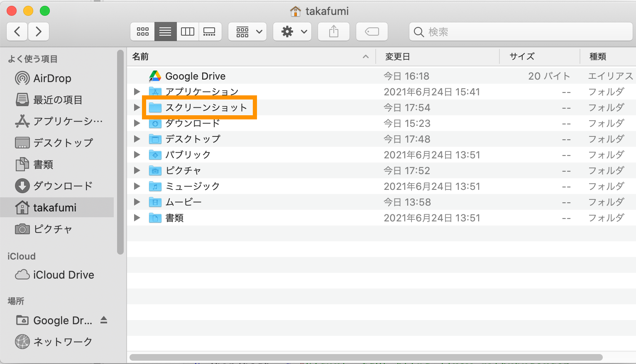
Task: Switch to icon view in toolbar
Action: point(143,32)
